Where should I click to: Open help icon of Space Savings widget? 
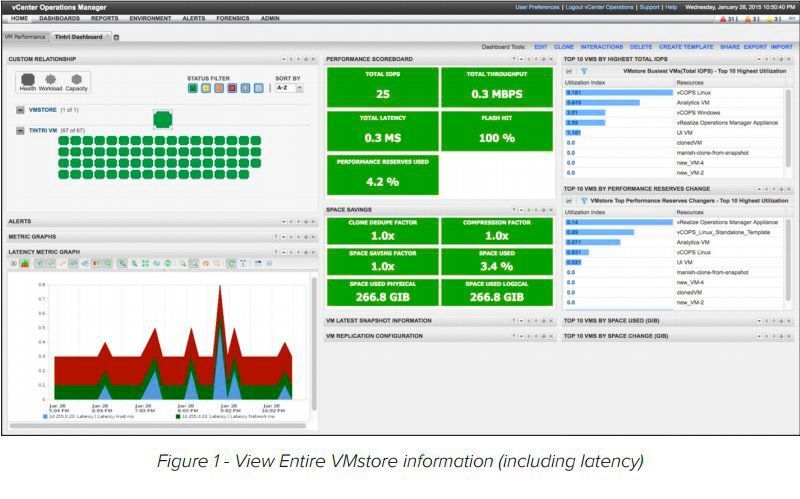tap(514, 210)
